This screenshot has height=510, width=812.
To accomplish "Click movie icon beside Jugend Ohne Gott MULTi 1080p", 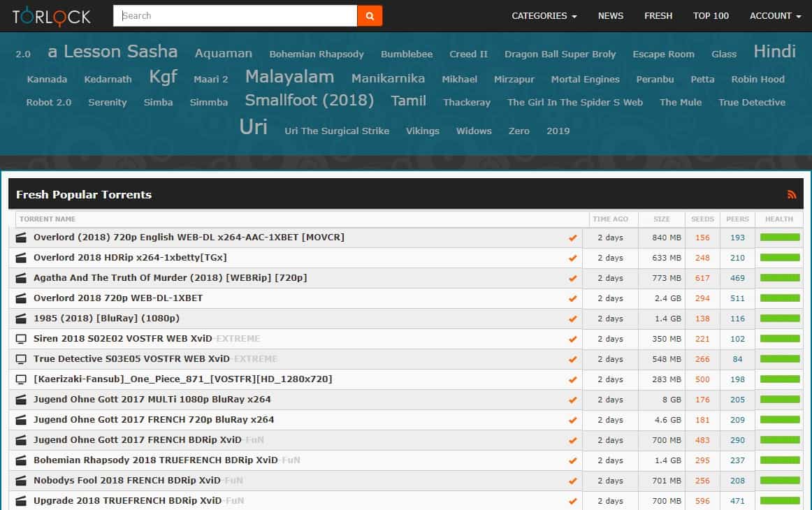I will point(21,400).
